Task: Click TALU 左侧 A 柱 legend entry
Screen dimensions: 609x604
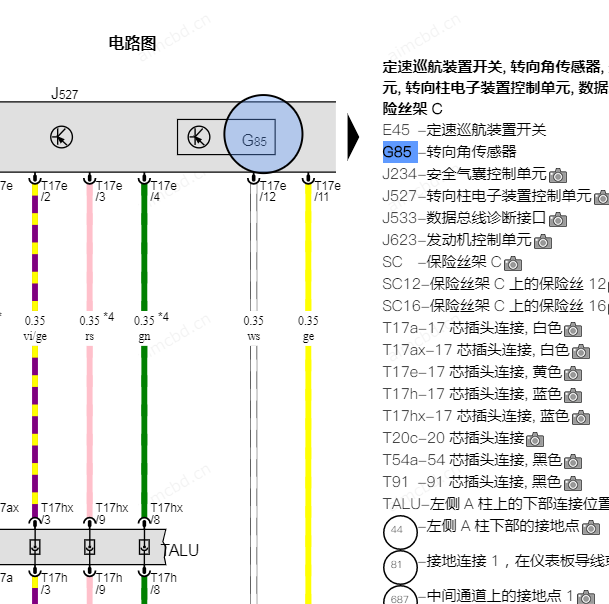Action: pyautogui.click(x=496, y=504)
